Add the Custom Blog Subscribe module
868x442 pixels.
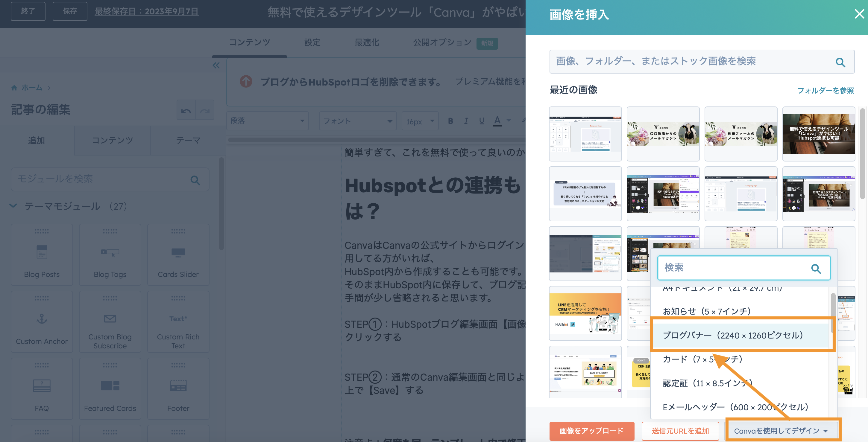coord(110,321)
